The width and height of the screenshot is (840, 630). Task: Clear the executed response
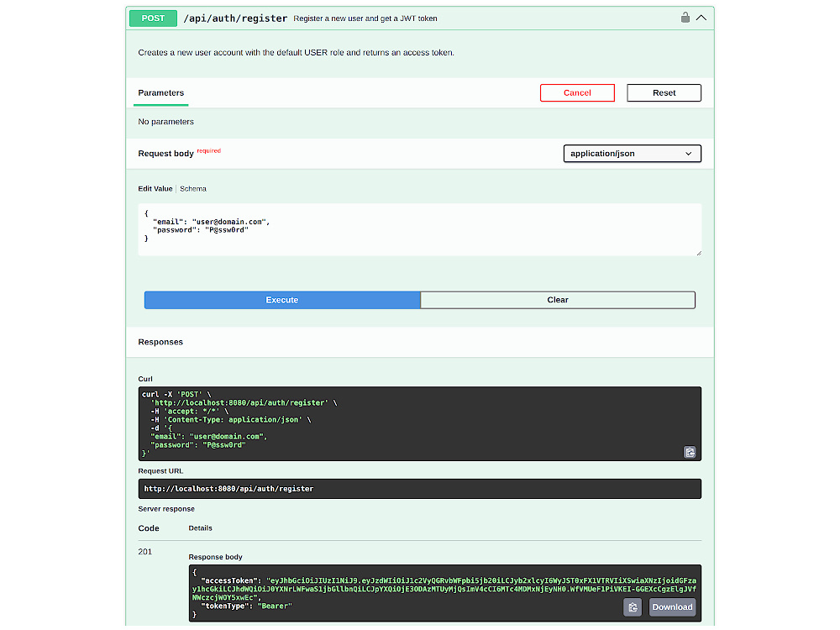pos(558,300)
